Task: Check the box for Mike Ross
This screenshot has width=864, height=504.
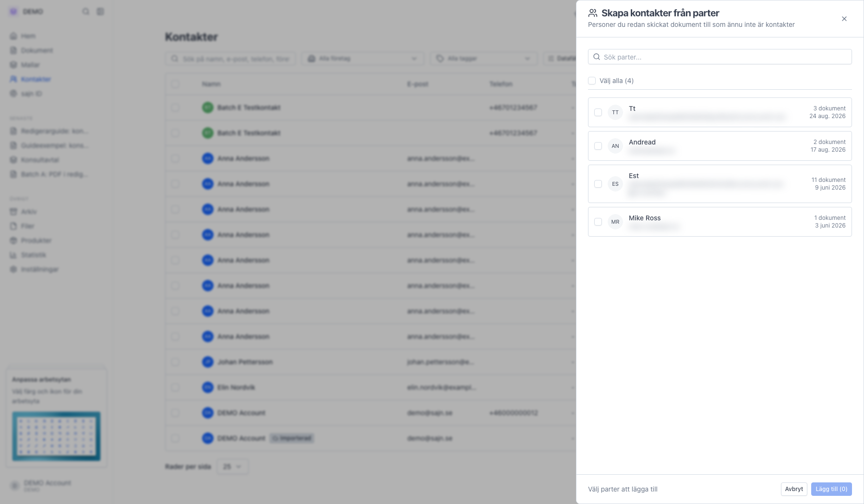Action: 598,222
